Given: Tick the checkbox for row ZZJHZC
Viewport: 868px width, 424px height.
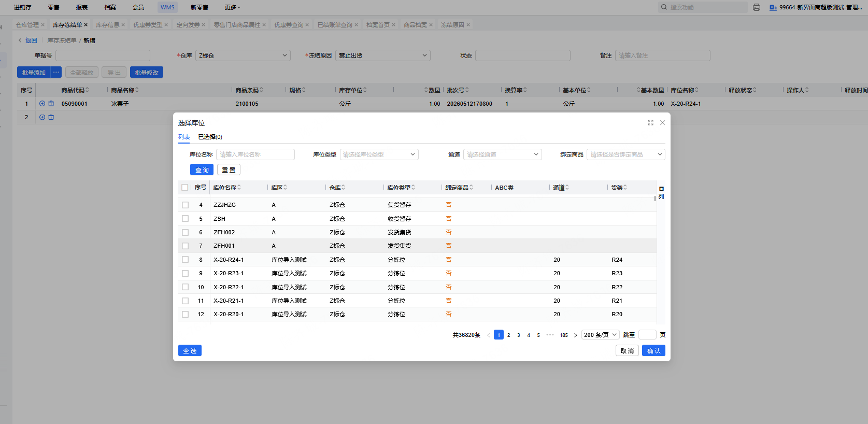Looking at the screenshot, I should click(185, 205).
